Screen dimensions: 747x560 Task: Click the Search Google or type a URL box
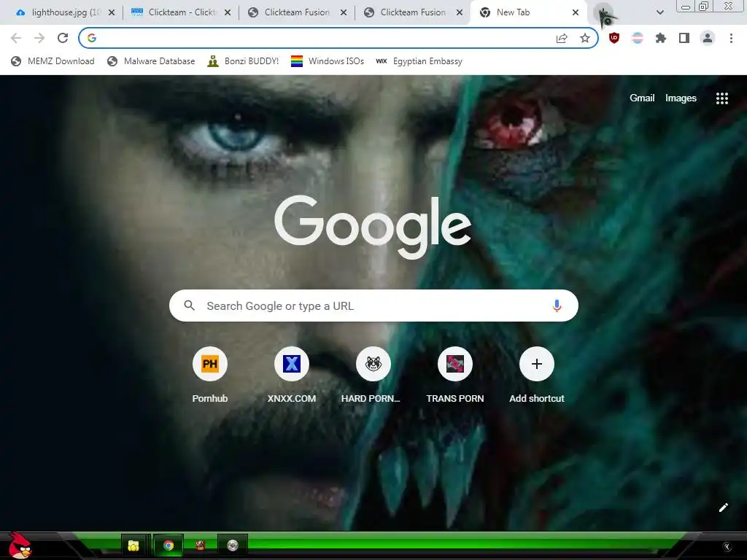[x=373, y=306]
